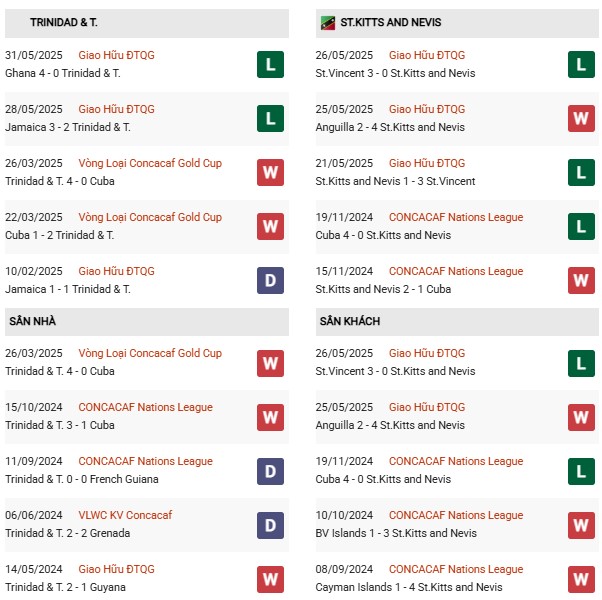Open Vòng Loại Concacaf Gold Cup link dated 22/03/2025
Screen dimensions: 602x600
point(150,217)
